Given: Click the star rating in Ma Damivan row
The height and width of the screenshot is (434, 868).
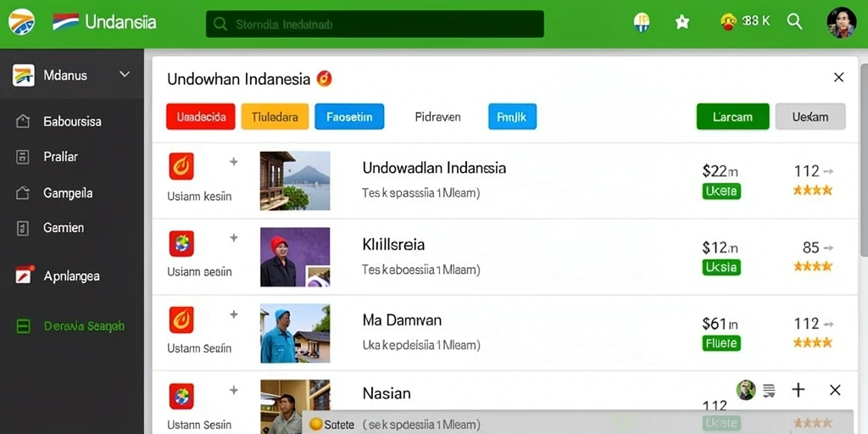Looking at the screenshot, I should point(813,342).
